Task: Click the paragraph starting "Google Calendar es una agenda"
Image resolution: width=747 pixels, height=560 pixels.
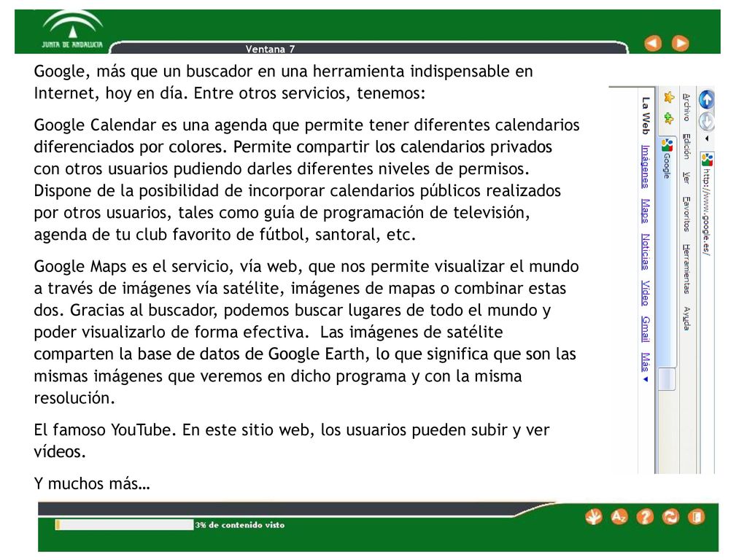Action: click(x=307, y=179)
